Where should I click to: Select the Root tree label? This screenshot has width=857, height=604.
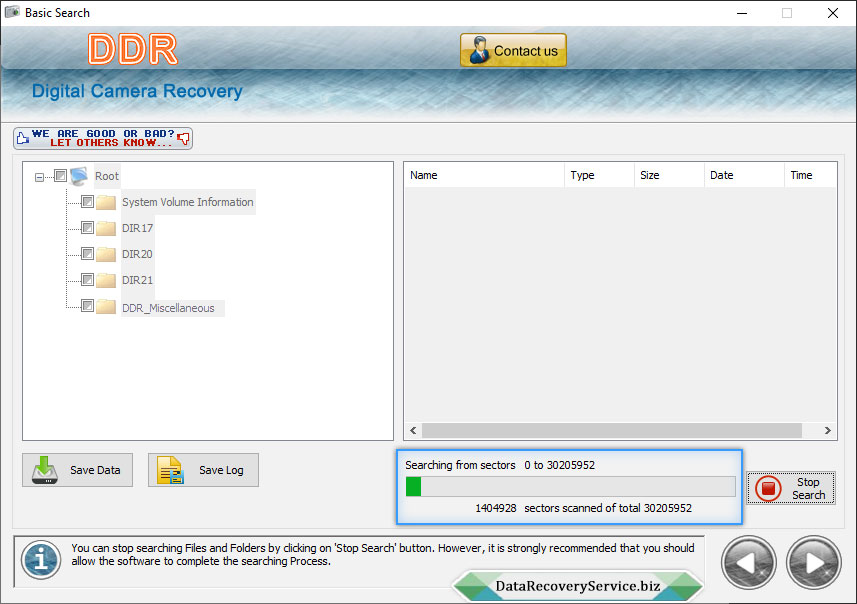coord(107,176)
